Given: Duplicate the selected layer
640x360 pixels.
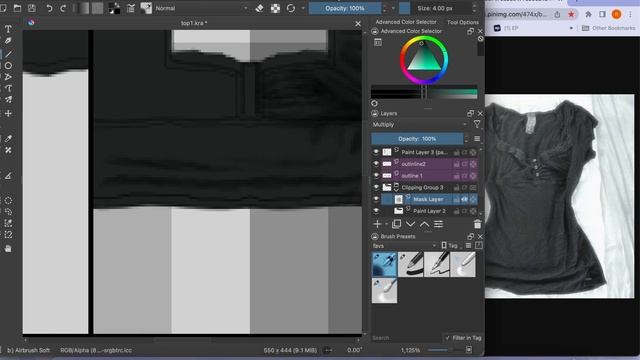Looking at the screenshot, I should point(396,224).
